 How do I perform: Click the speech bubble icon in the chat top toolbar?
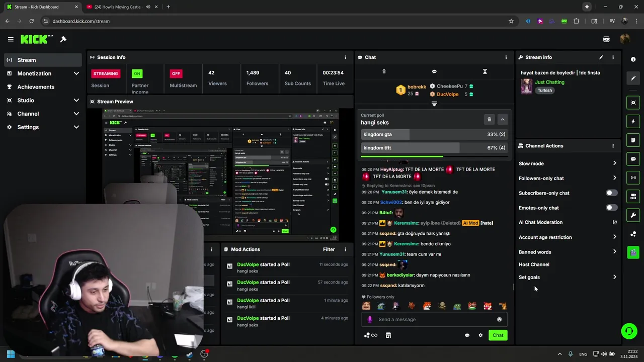pos(434,71)
